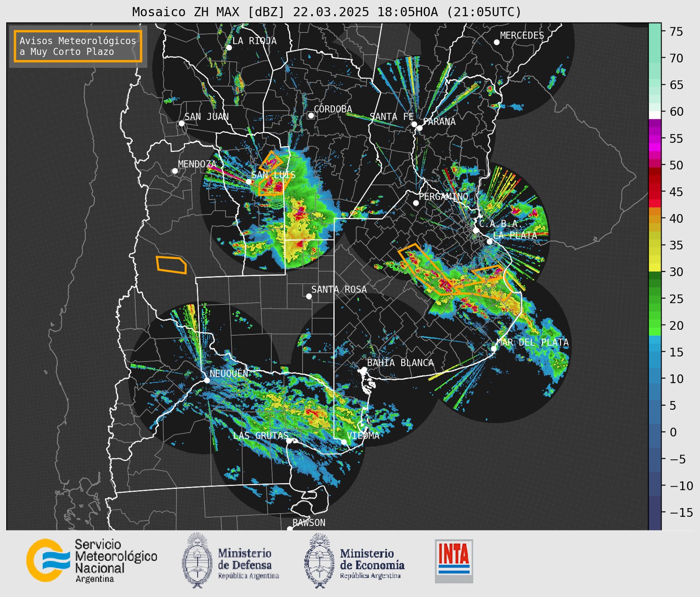Select the NEUQUÉN city marker dot
The image size is (700, 597).
[207, 380]
